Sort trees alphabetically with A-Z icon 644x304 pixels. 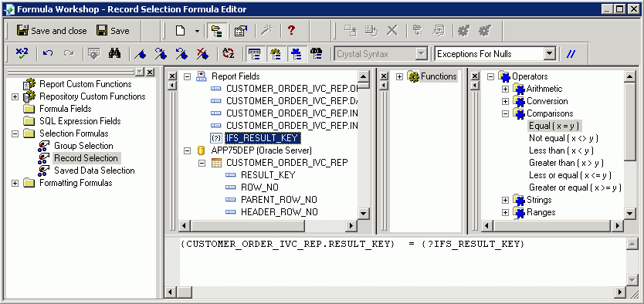(228, 54)
